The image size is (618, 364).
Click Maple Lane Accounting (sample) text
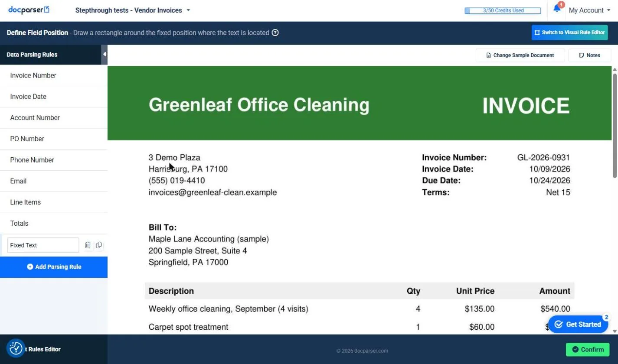pyautogui.click(x=209, y=239)
